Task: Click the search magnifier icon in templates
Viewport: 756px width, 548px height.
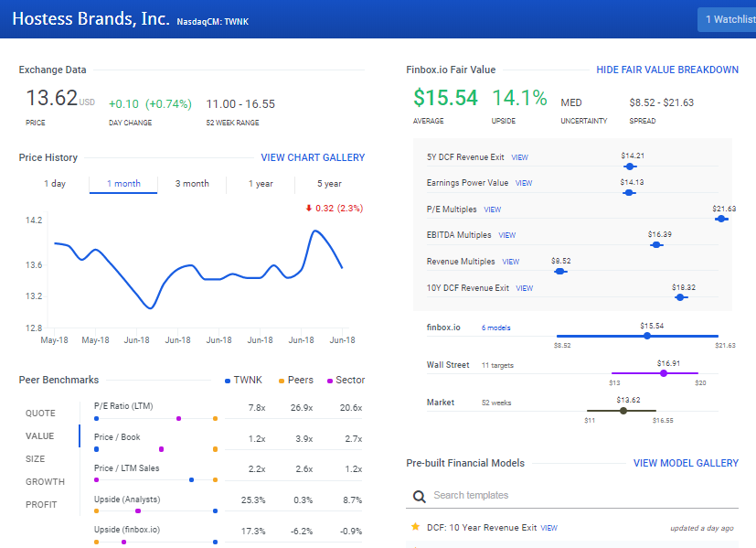Action: pos(420,497)
